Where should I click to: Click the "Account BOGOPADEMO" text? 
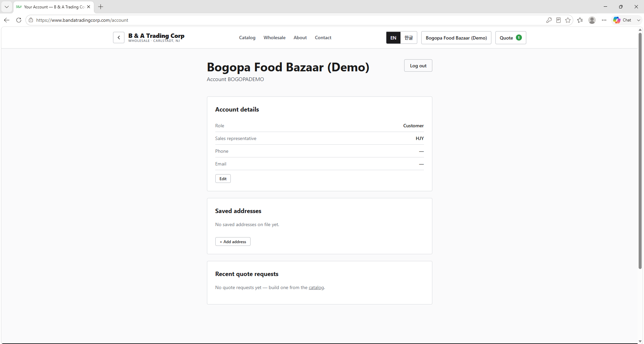[x=235, y=79]
